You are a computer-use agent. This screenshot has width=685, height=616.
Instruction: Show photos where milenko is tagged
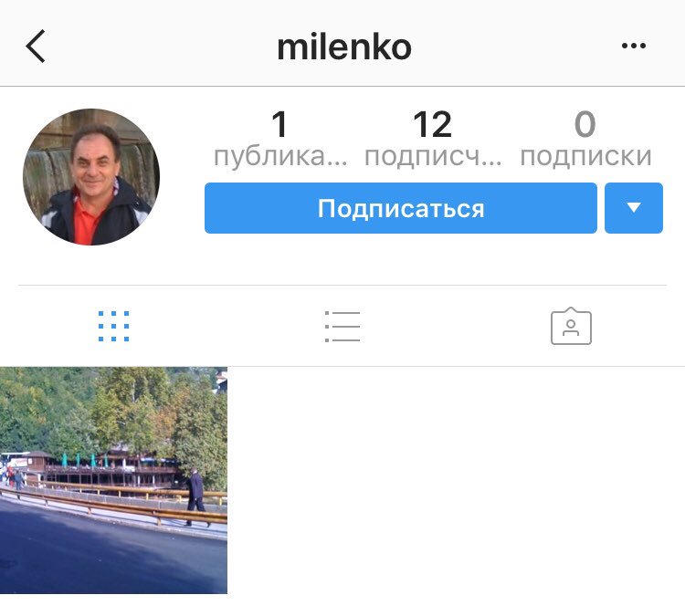[571, 326]
